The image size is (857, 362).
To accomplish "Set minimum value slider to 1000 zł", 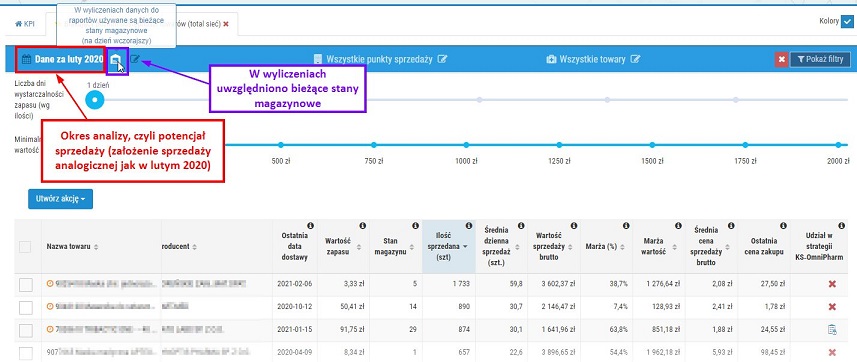I will tap(466, 145).
